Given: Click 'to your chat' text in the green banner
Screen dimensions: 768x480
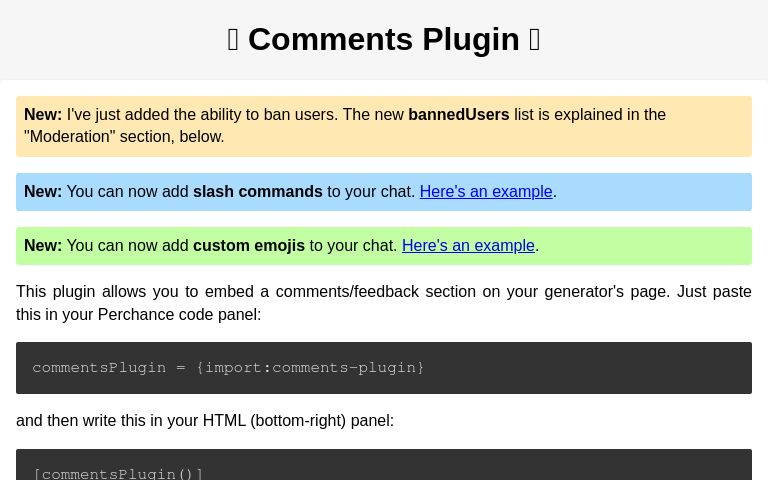Looking at the screenshot, I should (x=352, y=245).
